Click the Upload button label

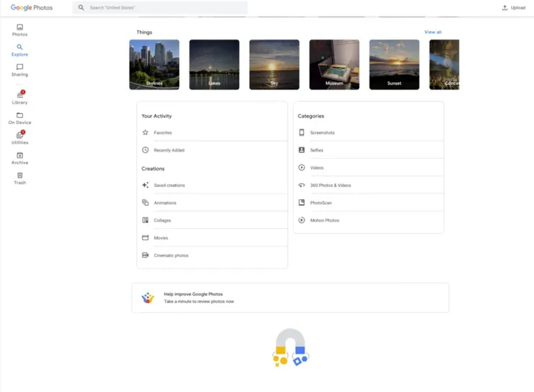tap(518, 7)
